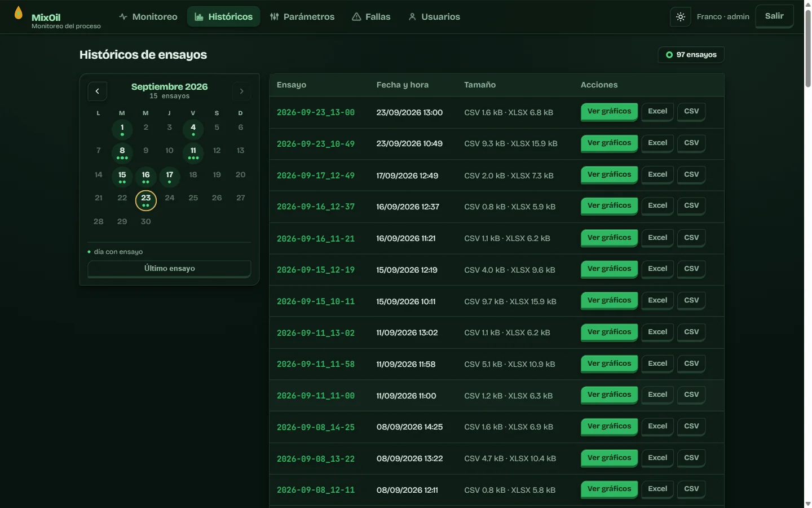View graphs for 2026-09-11_11-58
The width and height of the screenshot is (812, 508).
point(609,364)
